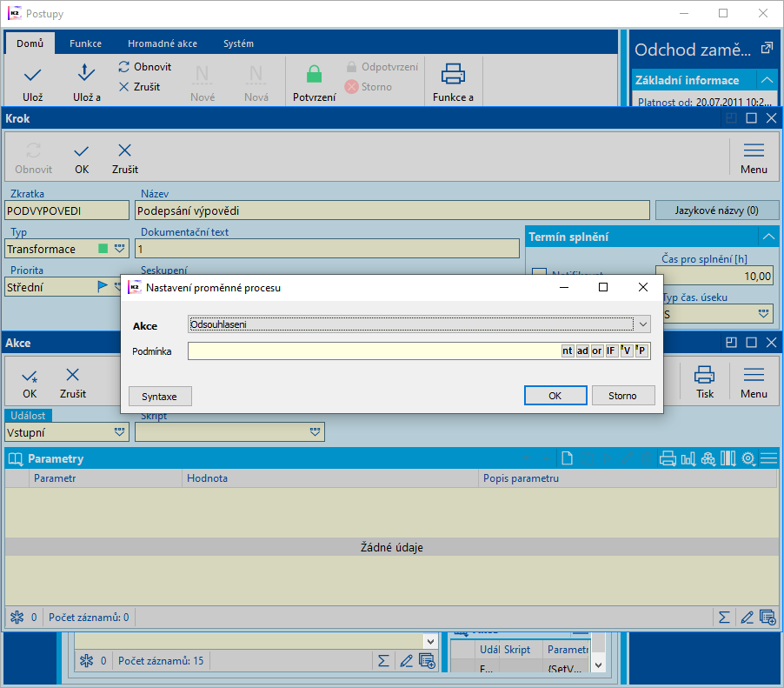Click the pop-out icon next to Odchod zamě...
This screenshot has width=784, height=688.
click(x=767, y=49)
